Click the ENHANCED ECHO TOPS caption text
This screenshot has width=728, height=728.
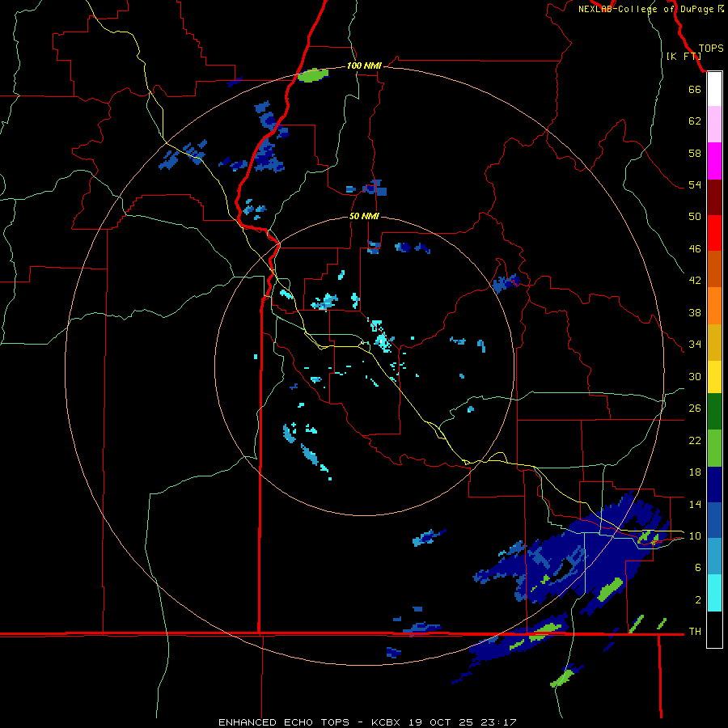[x=284, y=722]
